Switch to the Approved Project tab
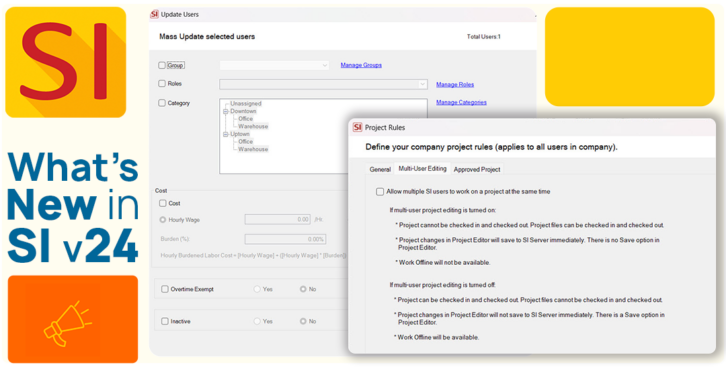Viewport: 726px width, 367px height. [477, 169]
